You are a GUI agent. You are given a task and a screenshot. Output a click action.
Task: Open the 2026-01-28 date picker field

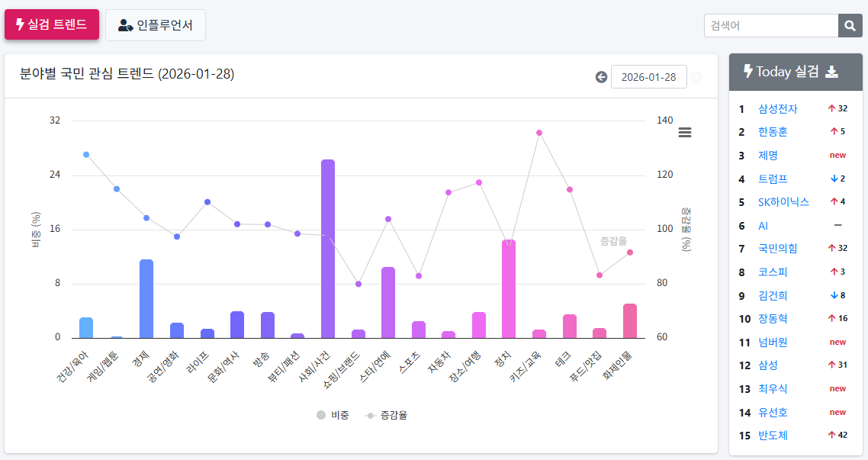pos(648,77)
